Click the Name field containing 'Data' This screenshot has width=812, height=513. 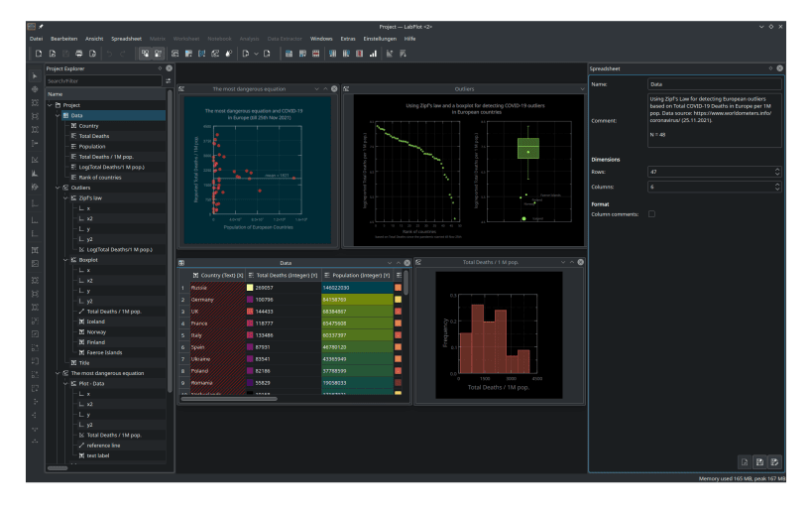[x=714, y=84]
